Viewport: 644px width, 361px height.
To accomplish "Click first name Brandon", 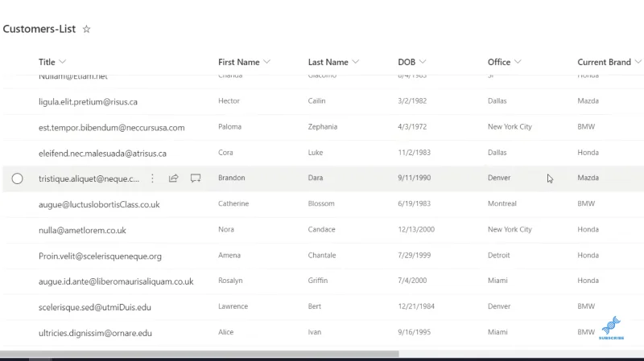I will pyautogui.click(x=232, y=178).
